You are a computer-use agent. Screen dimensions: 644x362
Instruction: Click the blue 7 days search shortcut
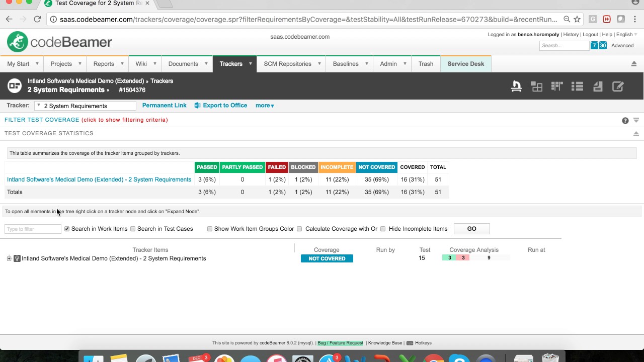594,45
